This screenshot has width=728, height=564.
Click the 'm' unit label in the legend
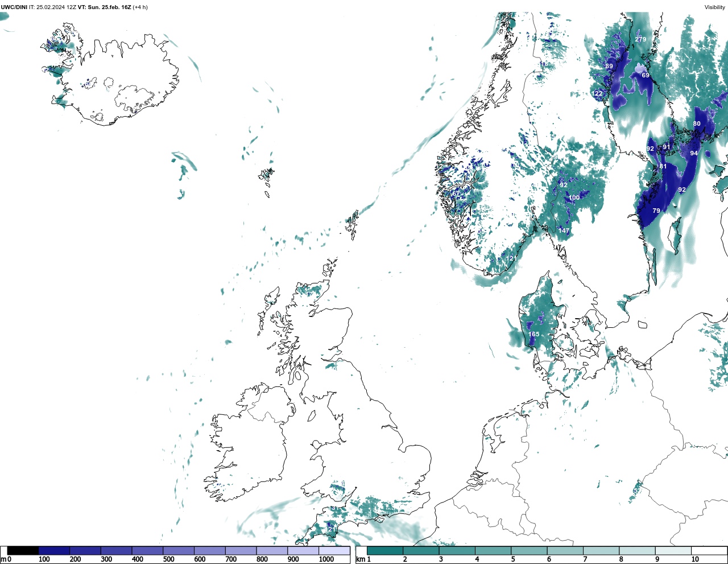pos(3,559)
